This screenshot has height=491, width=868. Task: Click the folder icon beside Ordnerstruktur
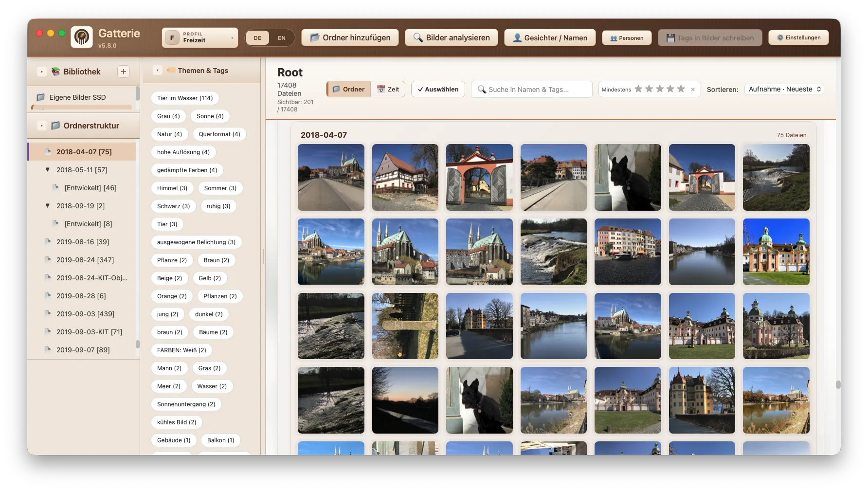55,126
